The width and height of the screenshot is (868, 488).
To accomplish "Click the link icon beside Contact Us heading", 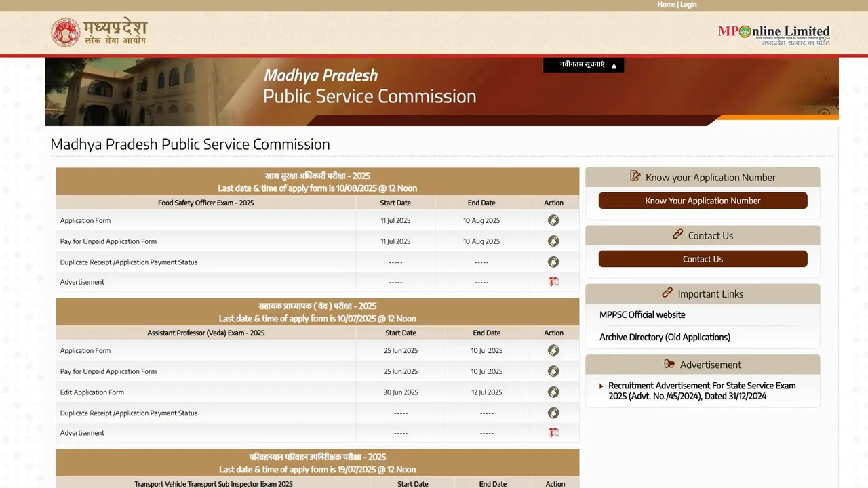I will pyautogui.click(x=678, y=235).
